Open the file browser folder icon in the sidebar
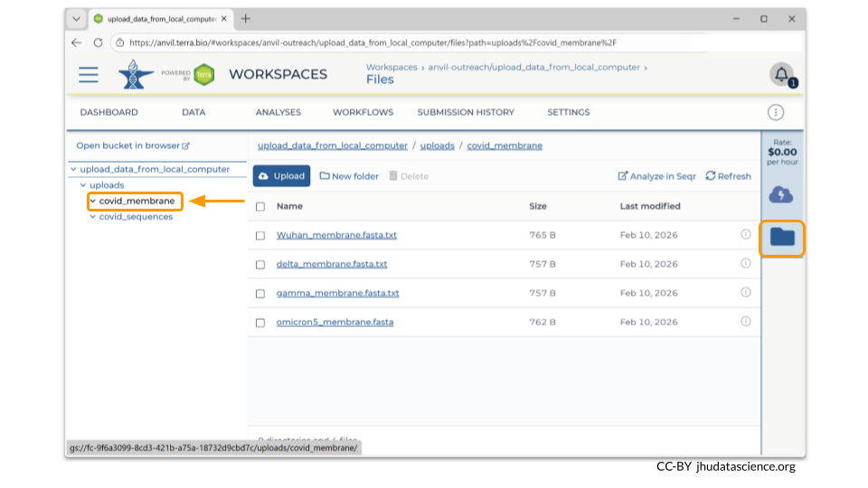868x488 pixels. pyautogui.click(x=782, y=238)
